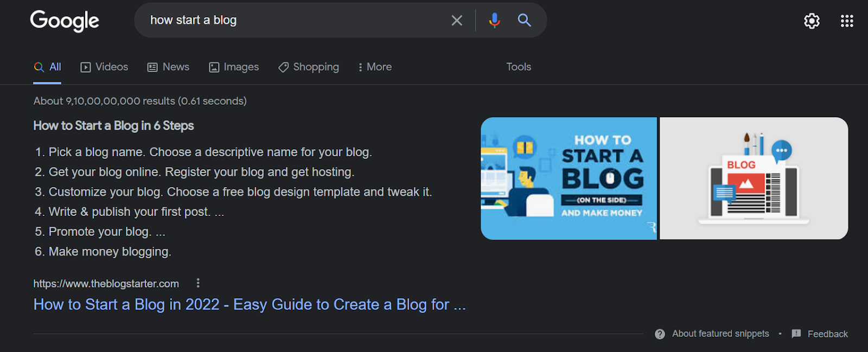Click step '6. Make money blogging'
The height and width of the screenshot is (352, 868).
click(103, 252)
